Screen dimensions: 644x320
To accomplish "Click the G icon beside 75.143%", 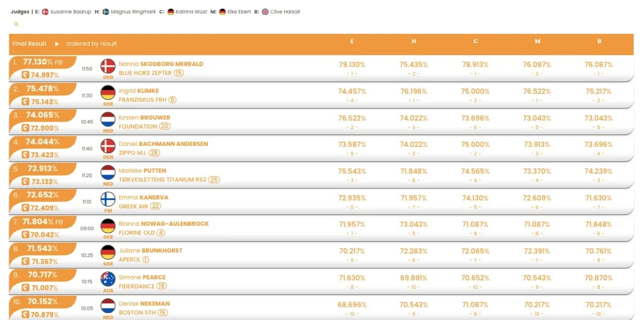I will [x=26, y=102].
